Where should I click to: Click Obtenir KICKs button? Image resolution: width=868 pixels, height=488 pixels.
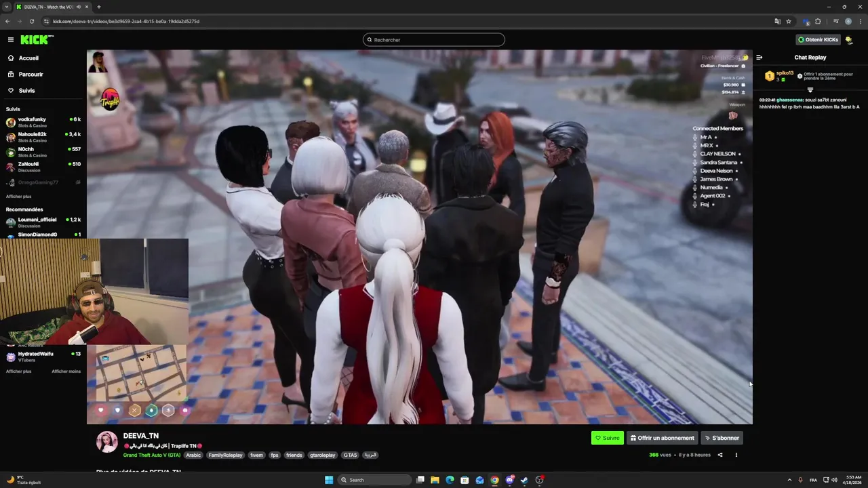coord(818,39)
